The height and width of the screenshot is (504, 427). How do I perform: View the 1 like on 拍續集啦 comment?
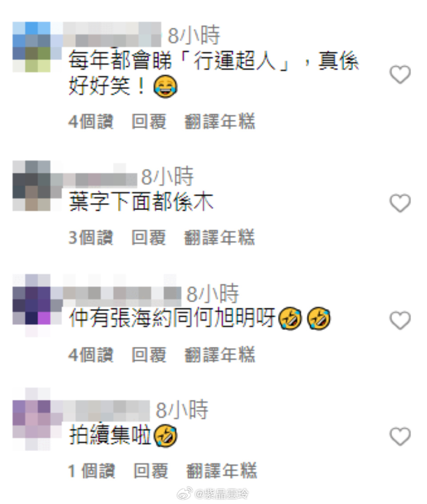(92, 471)
